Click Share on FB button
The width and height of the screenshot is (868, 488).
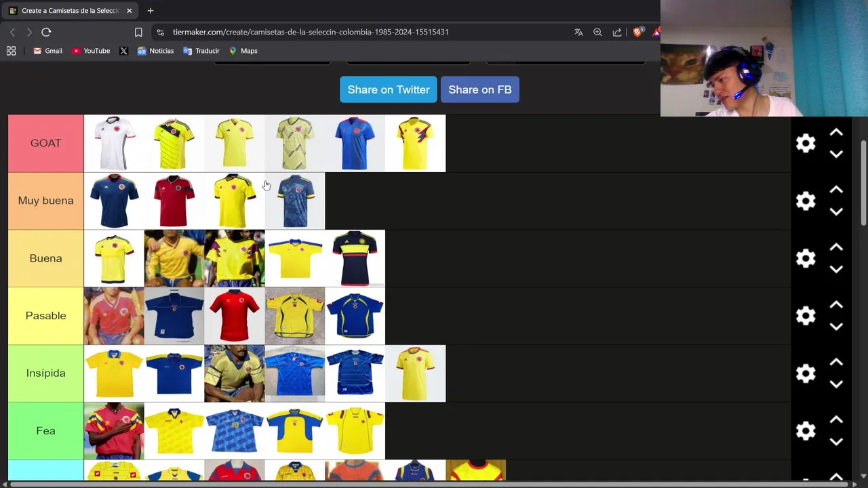click(x=480, y=89)
